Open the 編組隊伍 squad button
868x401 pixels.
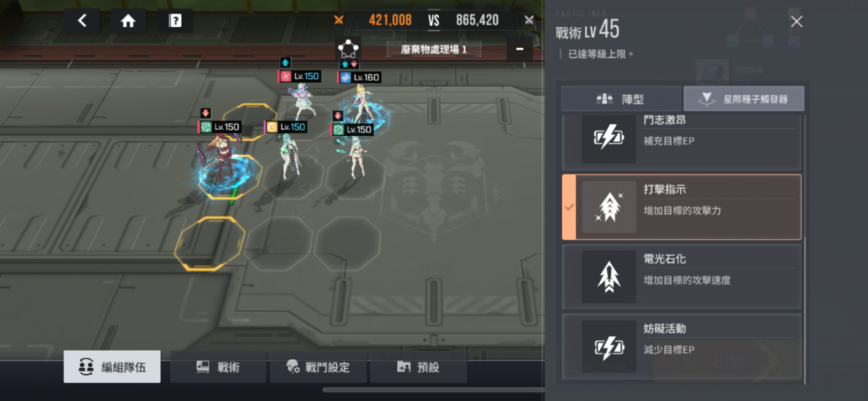[x=112, y=367]
